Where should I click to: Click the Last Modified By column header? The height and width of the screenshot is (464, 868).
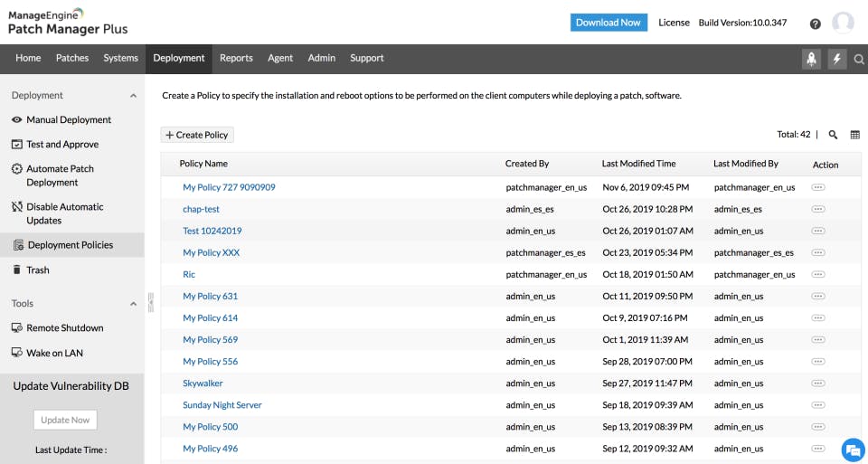[746, 164]
